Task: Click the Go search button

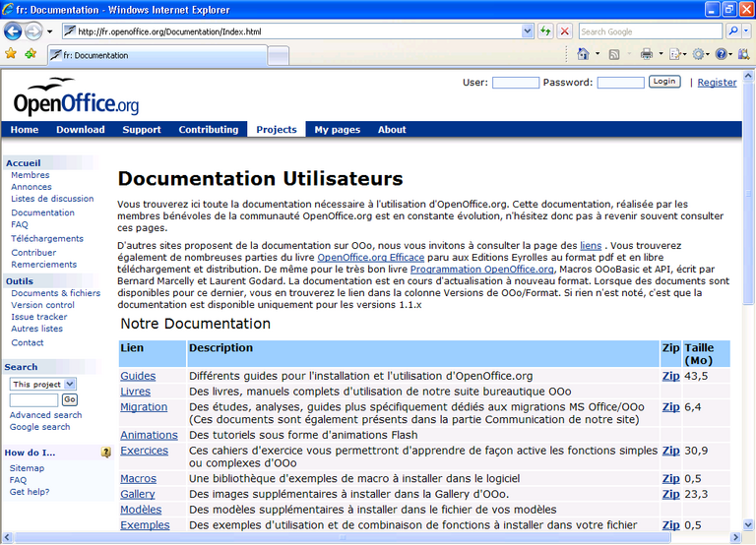Action: pyautogui.click(x=70, y=399)
